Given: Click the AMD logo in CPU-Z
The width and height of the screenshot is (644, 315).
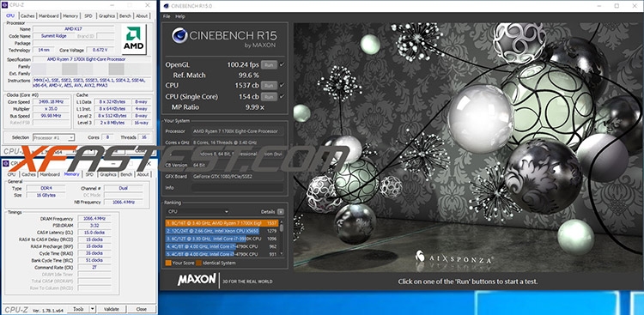Looking at the screenshot, I should coord(134,39).
